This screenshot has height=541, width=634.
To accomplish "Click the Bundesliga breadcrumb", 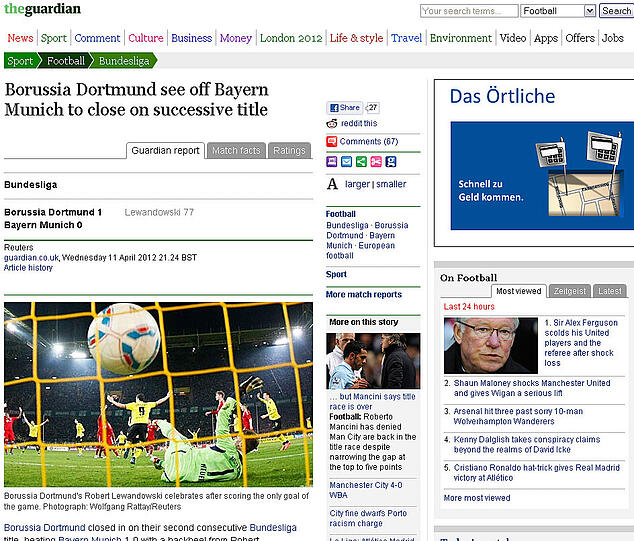I will [x=124, y=61].
